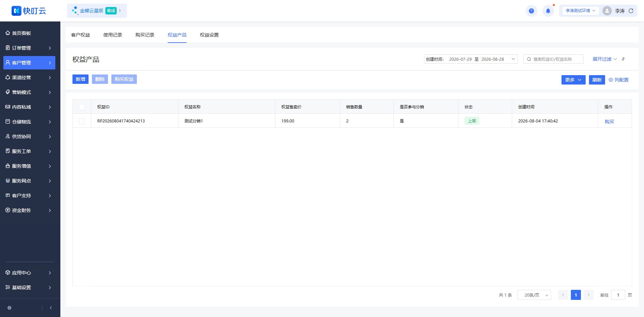Click the 客户支持 sidebar icon
Screen dimensions: 644x317
point(8,195)
